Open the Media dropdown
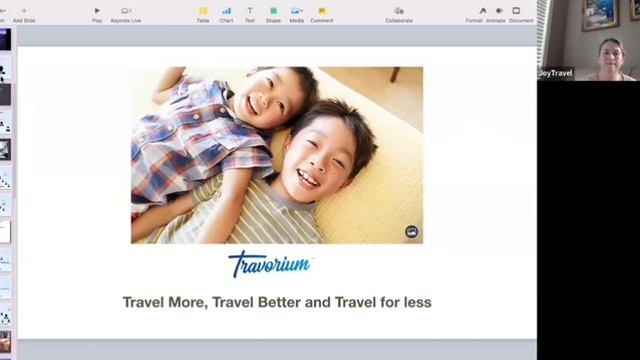640x360 pixels. 296,15
